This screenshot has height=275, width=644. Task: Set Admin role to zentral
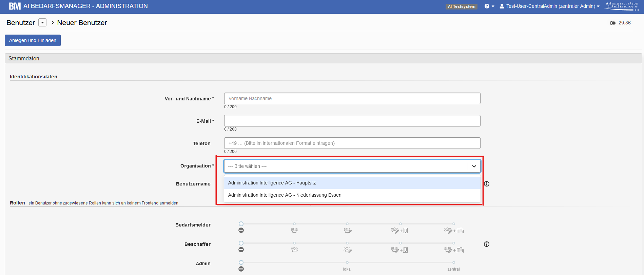click(x=453, y=263)
